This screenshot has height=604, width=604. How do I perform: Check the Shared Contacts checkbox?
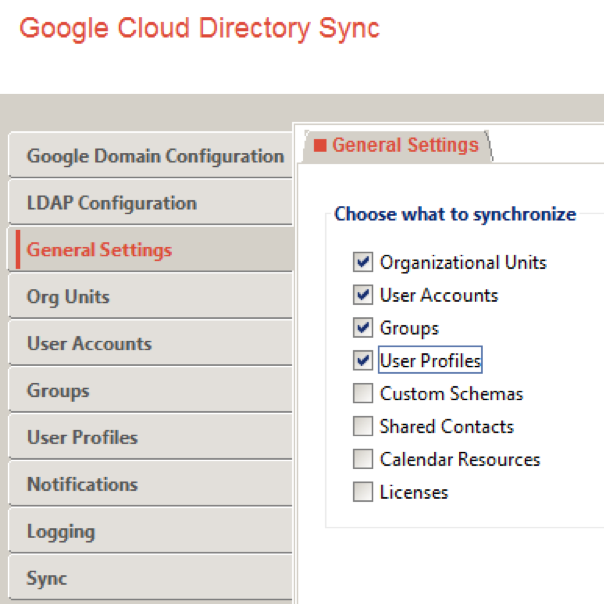[363, 427]
